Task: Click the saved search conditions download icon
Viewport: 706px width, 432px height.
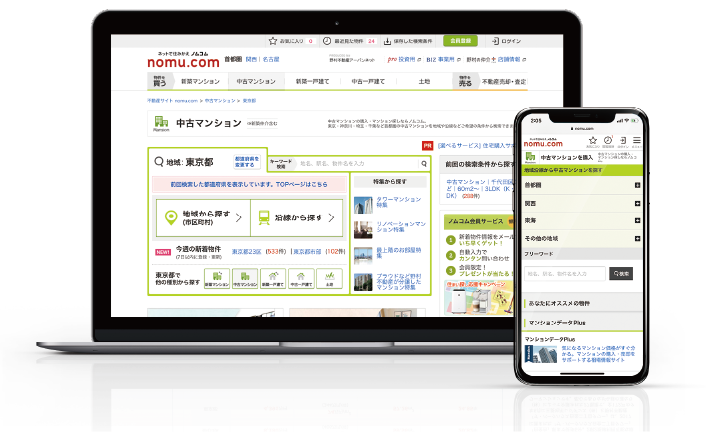Action: [388, 42]
